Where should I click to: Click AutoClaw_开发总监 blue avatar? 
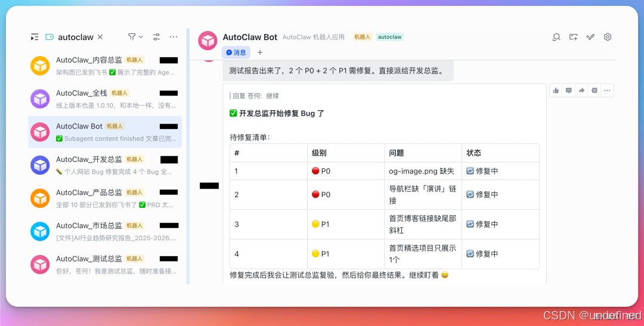click(x=41, y=165)
